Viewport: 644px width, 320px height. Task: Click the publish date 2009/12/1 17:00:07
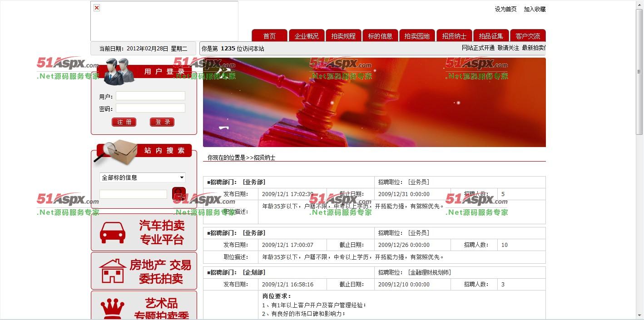coord(287,245)
